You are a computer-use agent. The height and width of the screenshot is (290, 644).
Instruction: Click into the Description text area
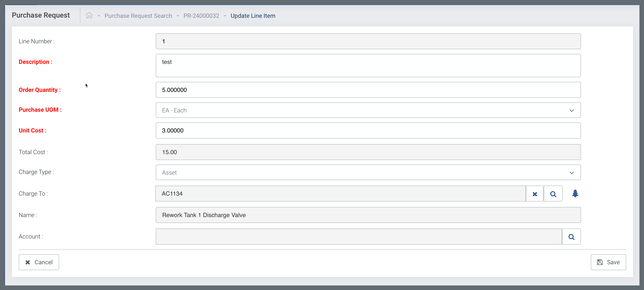coord(368,66)
